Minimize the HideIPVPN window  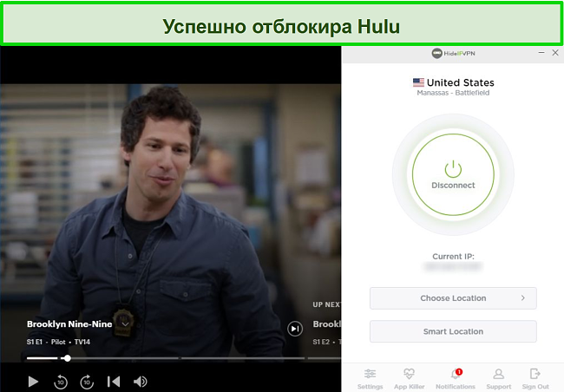click(x=541, y=53)
